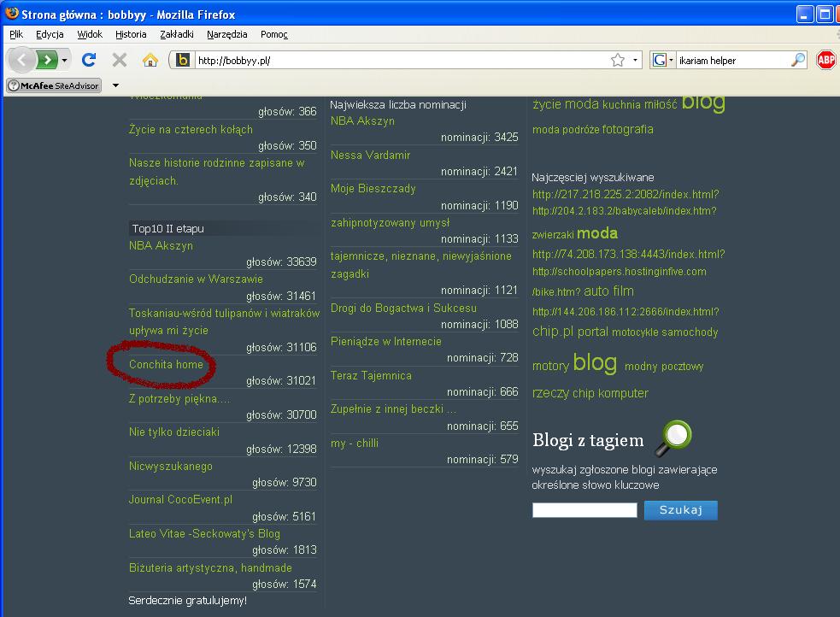Open Życie na czterech kołach link
The width and height of the screenshot is (840, 617).
pyautogui.click(x=191, y=129)
